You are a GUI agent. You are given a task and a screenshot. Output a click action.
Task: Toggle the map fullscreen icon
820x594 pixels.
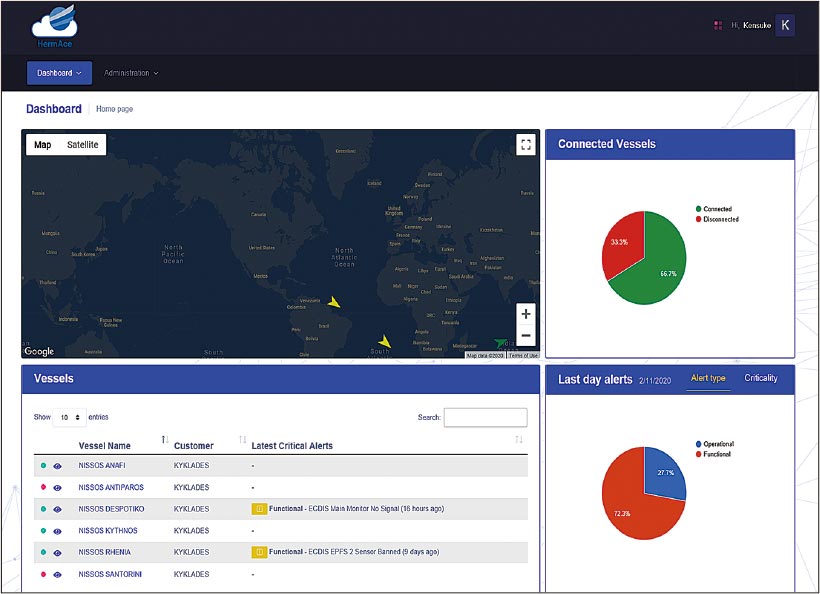pyautogui.click(x=526, y=145)
